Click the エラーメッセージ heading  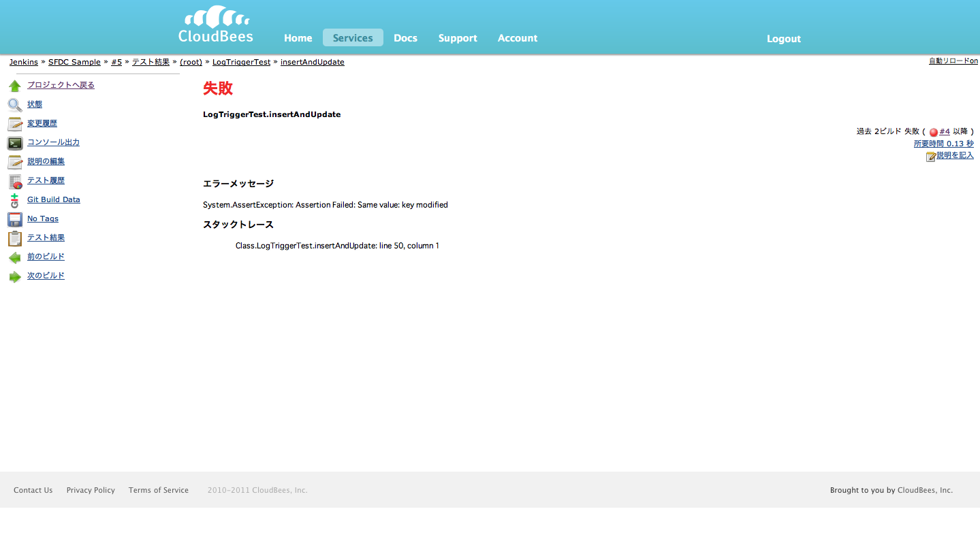238,184
